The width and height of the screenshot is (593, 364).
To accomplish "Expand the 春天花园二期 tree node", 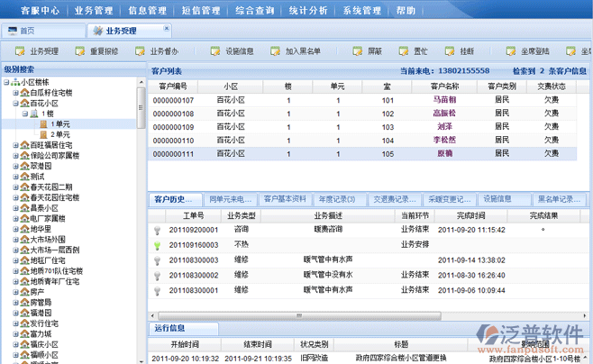I will (17, 187).
